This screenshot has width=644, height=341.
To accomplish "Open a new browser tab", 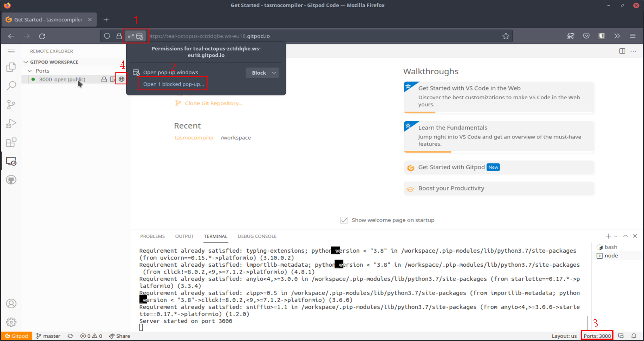I will [106, 20].
